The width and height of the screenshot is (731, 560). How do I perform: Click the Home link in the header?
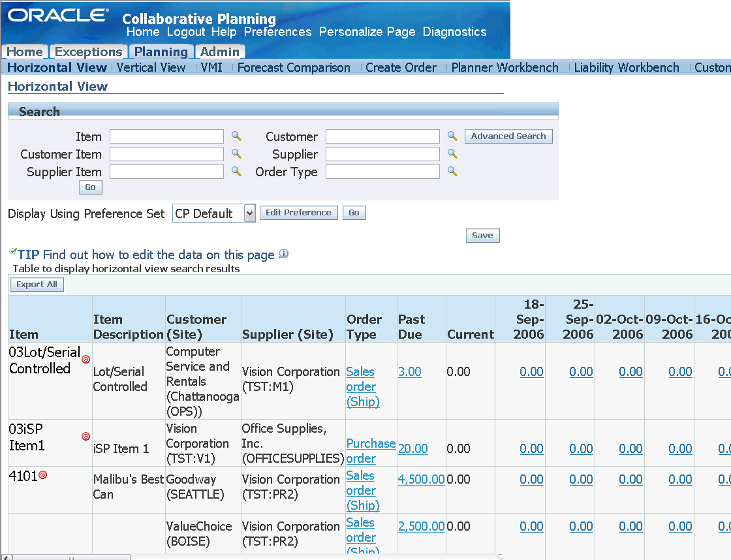click(x=143, y=32)
